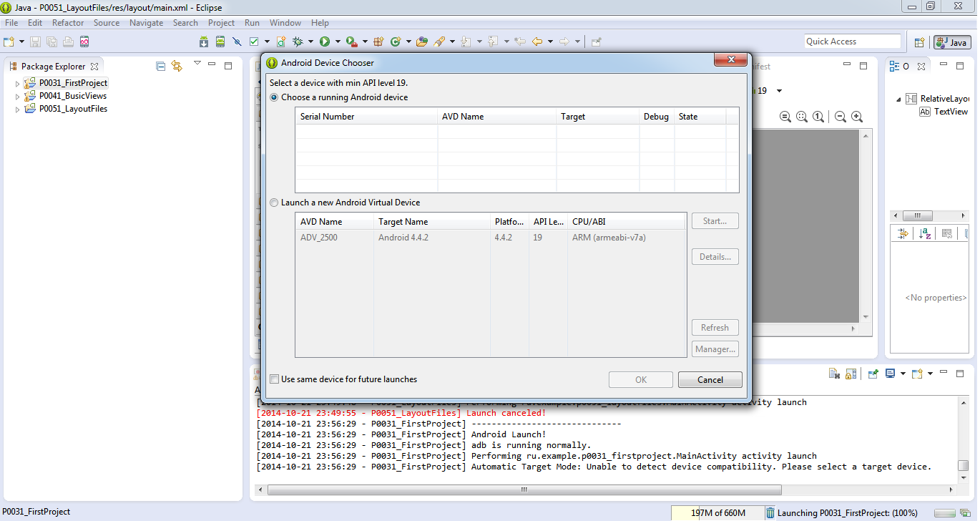Image resolution: width=980 pixels, height=521 pixels.
Task: Zoom layout editor to 100% actual size
Action: pyautogui.click(x=818, y=117)
